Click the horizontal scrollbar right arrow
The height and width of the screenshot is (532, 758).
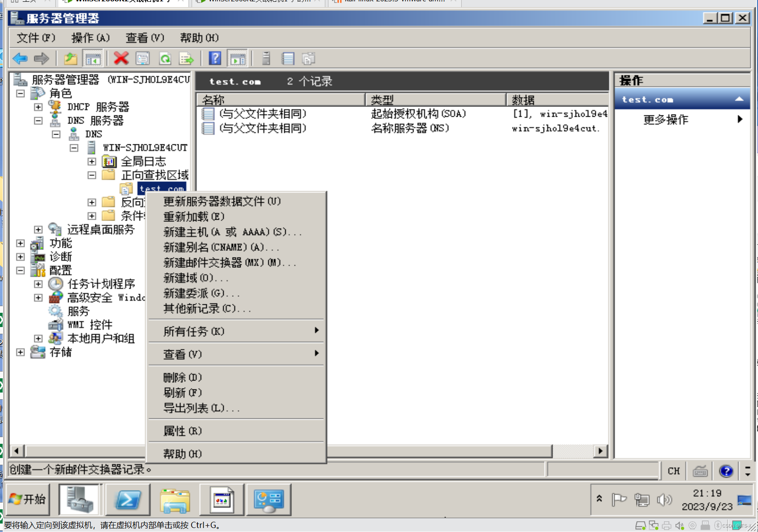tap(601, 451)
